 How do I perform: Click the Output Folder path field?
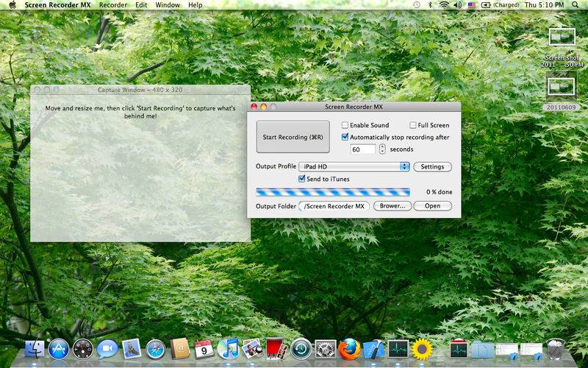pyautogui.click(x=334, y=206)
